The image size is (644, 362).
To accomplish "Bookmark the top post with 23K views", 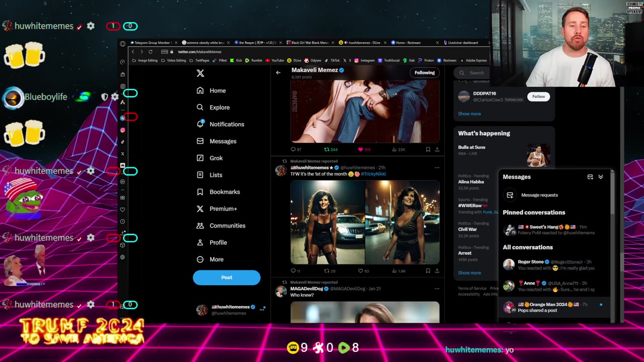I will (428, 149).
